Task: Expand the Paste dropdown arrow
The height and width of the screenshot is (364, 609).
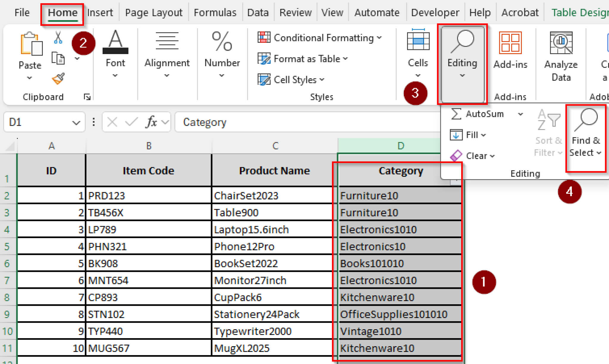Action: tap(29, 78)
